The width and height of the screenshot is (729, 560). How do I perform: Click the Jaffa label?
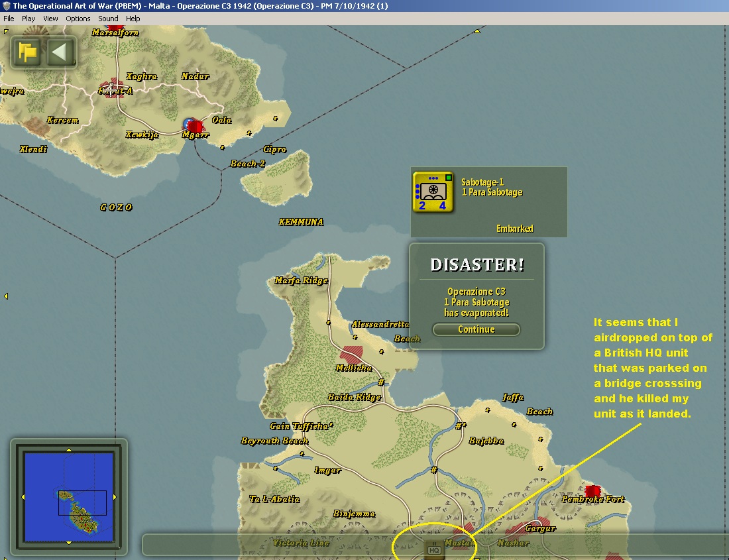point(513,398)
